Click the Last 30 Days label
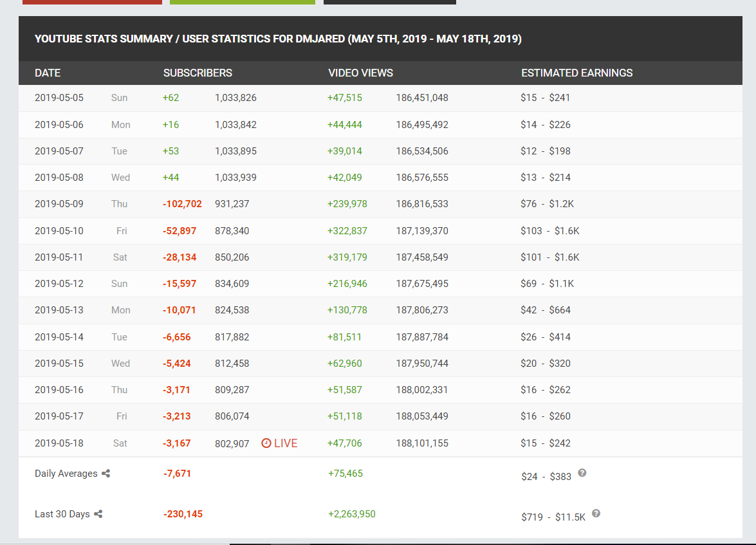This screenshot has width=756, height=545. 62,514
